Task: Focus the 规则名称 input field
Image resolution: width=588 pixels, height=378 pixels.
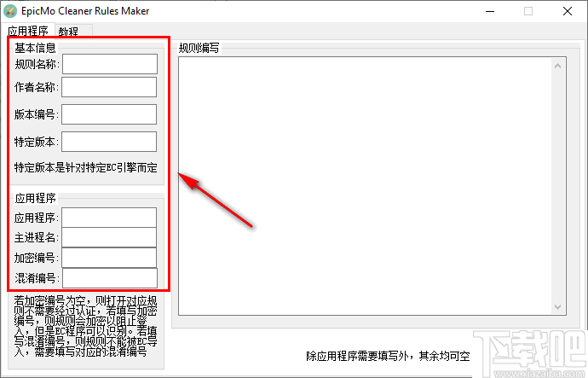Action: [110, 64]
